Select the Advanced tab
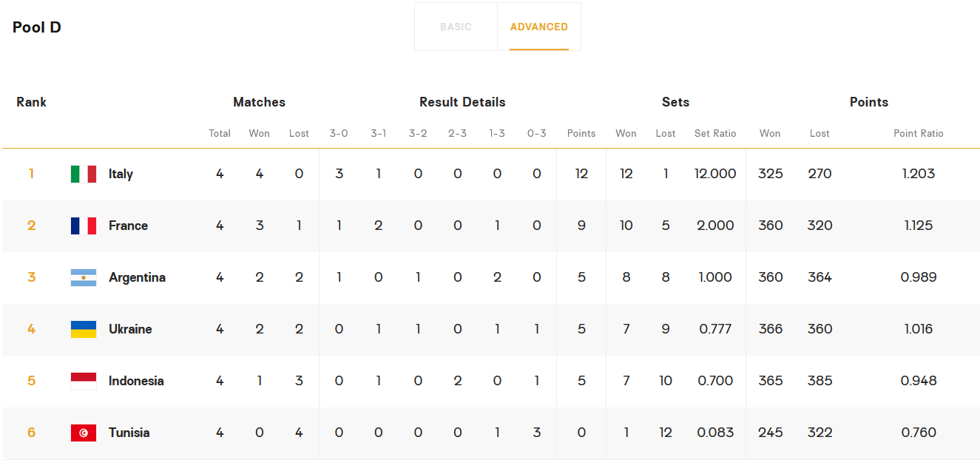Image resolution: width=980 pixels, height=474 pixels. coord(538,27)
